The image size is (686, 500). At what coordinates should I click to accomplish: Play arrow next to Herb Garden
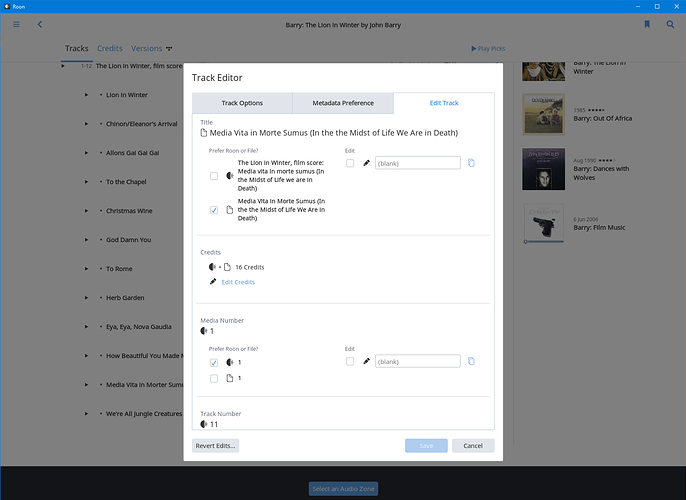point(86,297)
